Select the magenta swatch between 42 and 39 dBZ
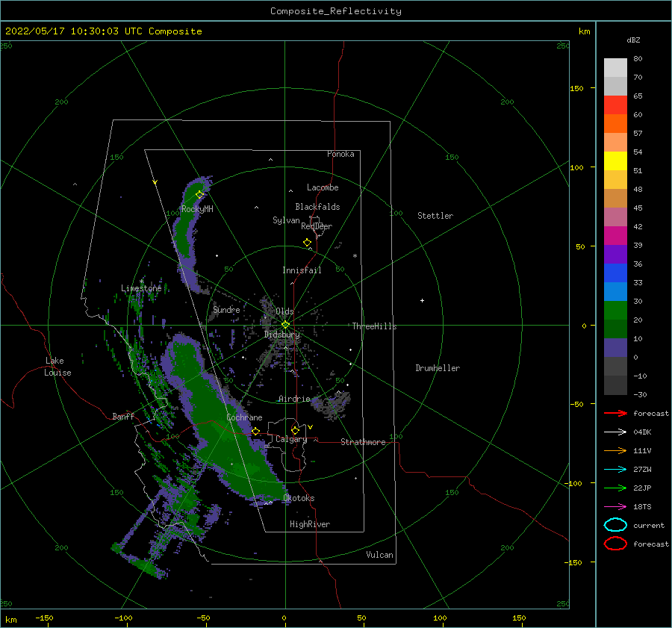The height and width of the screenshot is (628, 672). [615, 236]
